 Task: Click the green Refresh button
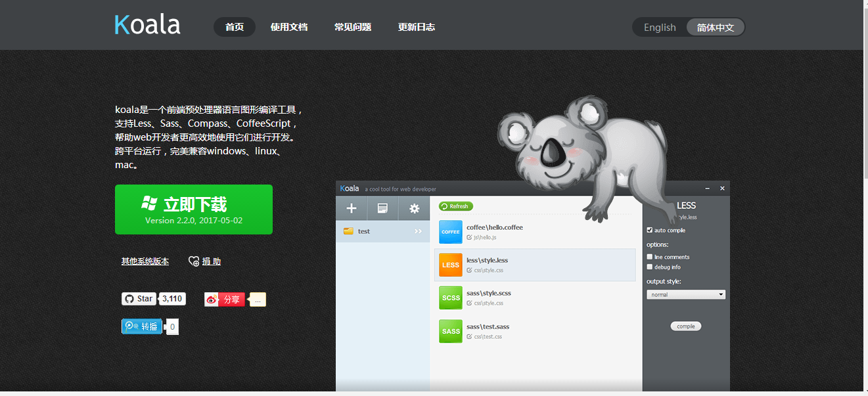click(456, 206)
